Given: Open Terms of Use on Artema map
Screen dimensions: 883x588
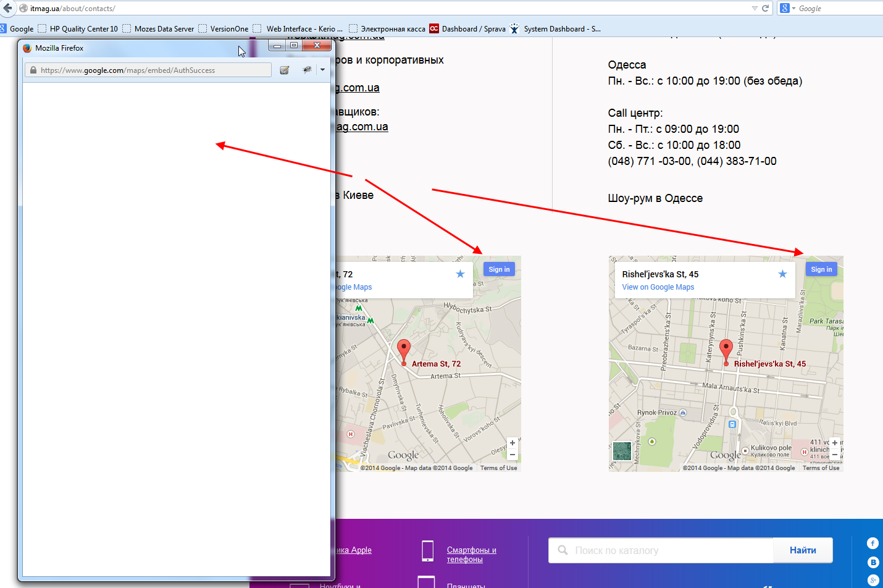Looking at the screenshot, I should pos(499,468).
